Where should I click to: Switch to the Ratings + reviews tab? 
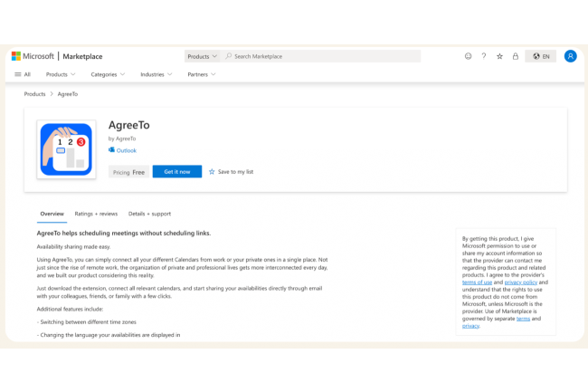tap(96, 214)
